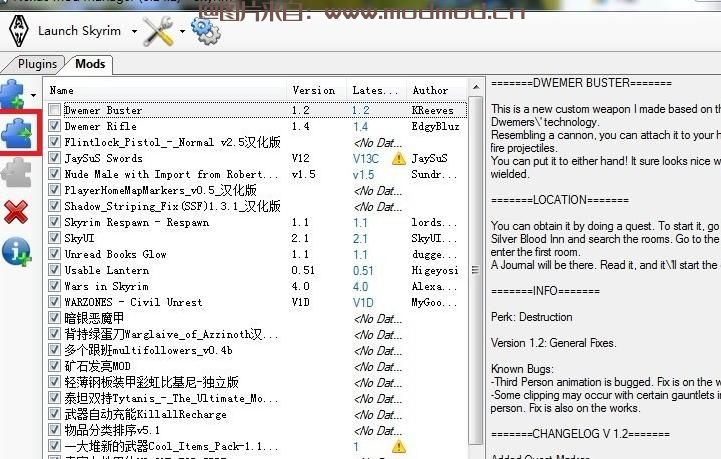Viewport: 721px width, 459px height.
Task: Uncheck the Unread Books Glow checkbox
Action: pos(54,254)
